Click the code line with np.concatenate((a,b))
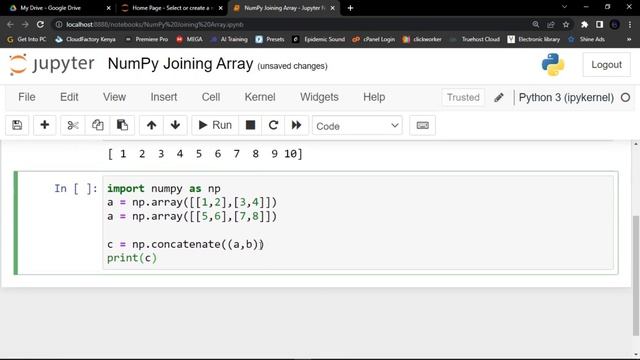 click(x=185, y=244)
